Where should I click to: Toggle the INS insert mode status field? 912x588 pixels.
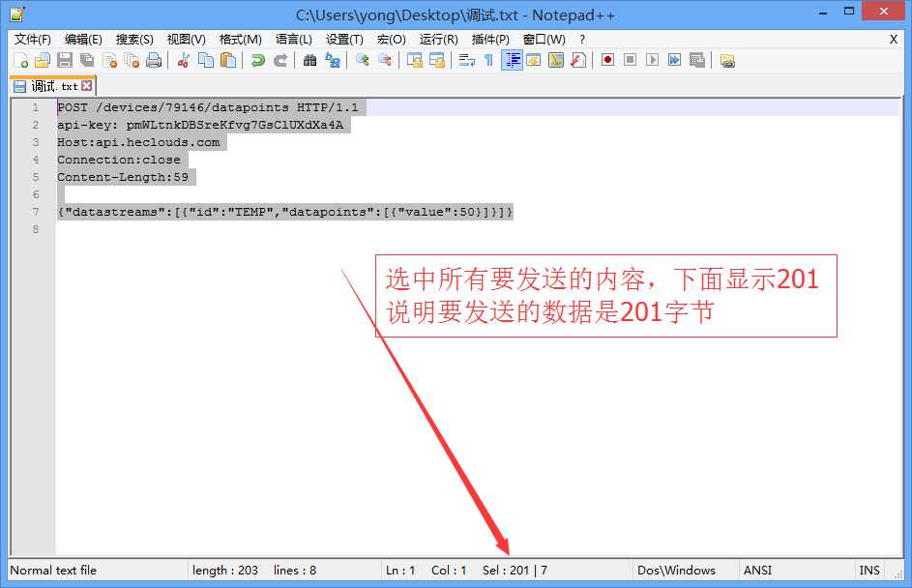tap(869, 570)
